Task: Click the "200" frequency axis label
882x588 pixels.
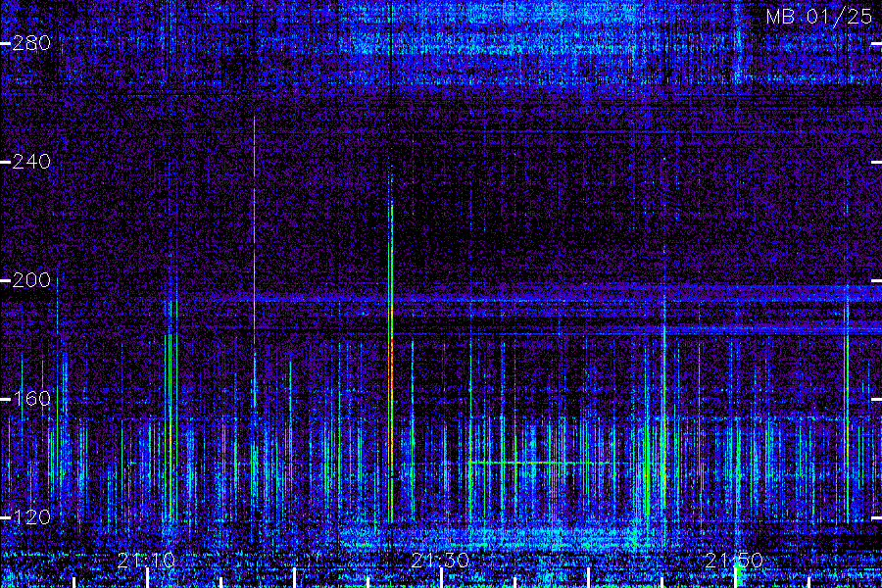Action: [31, 280]
